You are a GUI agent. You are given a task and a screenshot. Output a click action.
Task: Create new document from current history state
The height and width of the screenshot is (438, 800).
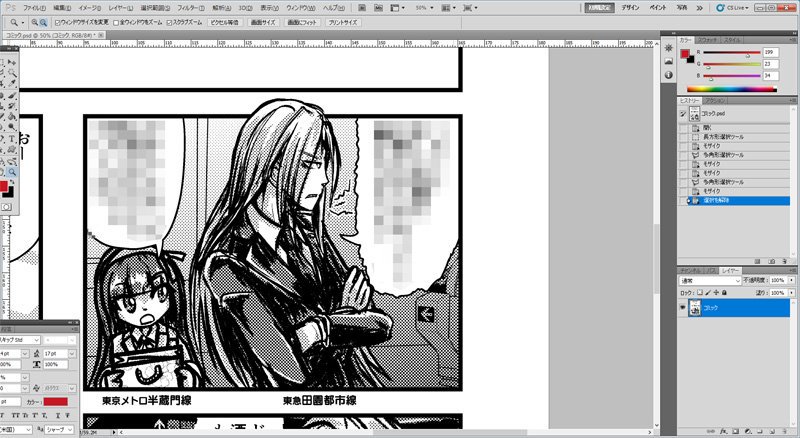(x=757, y=261)
